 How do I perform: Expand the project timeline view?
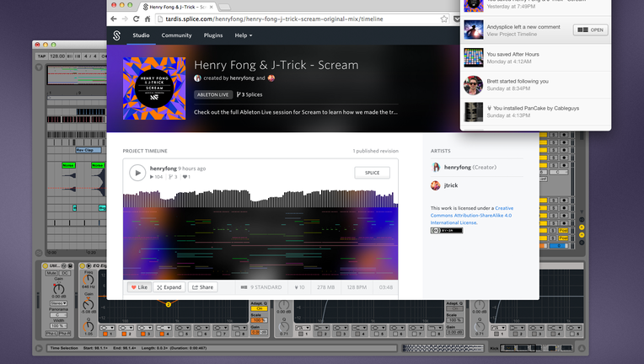click(x=169, y=287)
